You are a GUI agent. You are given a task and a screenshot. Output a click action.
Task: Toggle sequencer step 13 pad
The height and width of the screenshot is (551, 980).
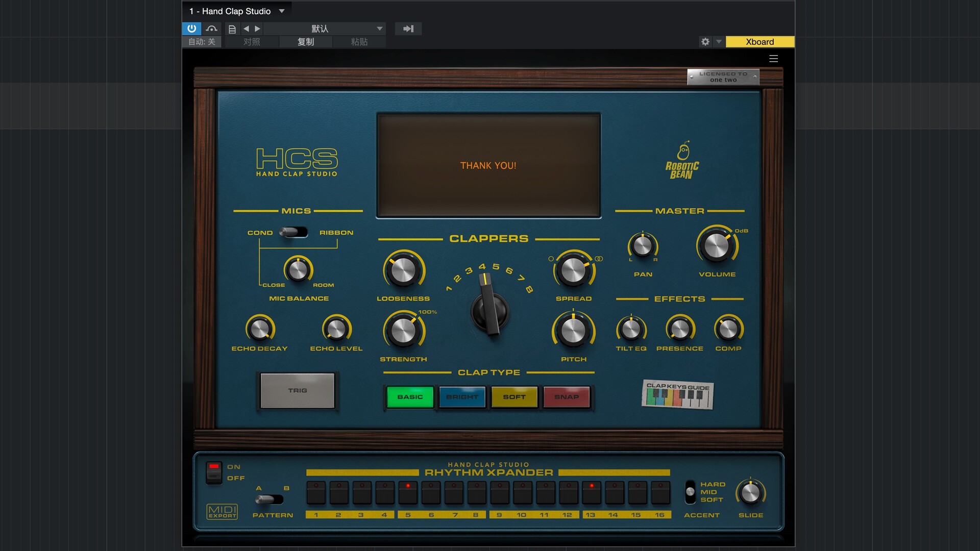coord(592,493)
